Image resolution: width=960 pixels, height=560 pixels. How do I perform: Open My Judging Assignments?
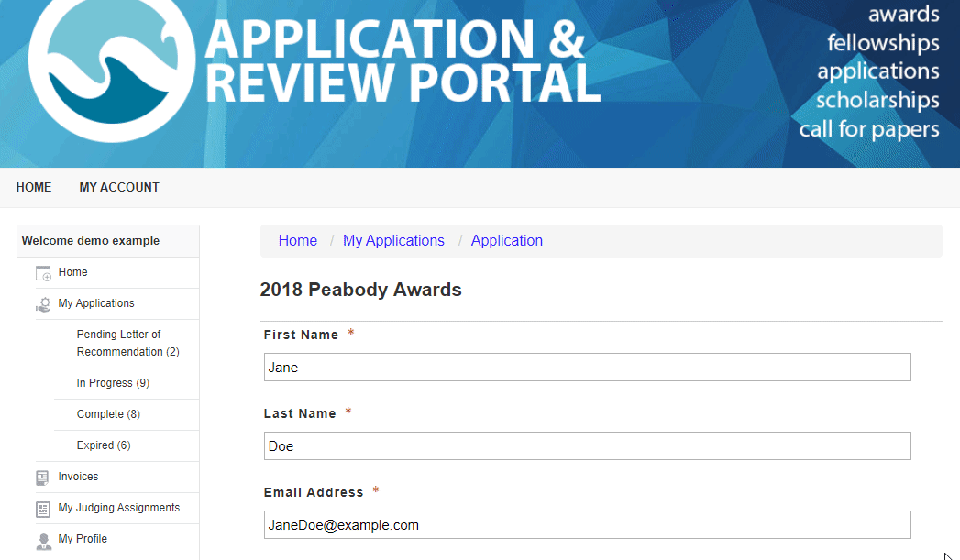click(119, 508)
